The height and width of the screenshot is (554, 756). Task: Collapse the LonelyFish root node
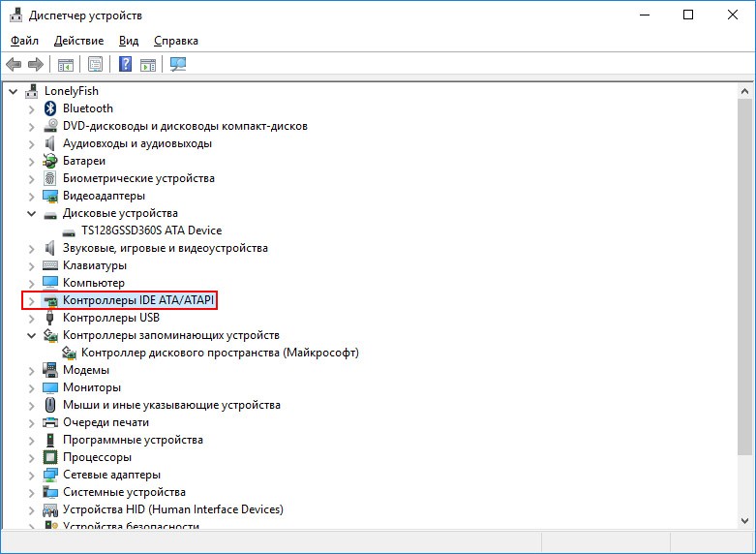[x=14, y=91]
